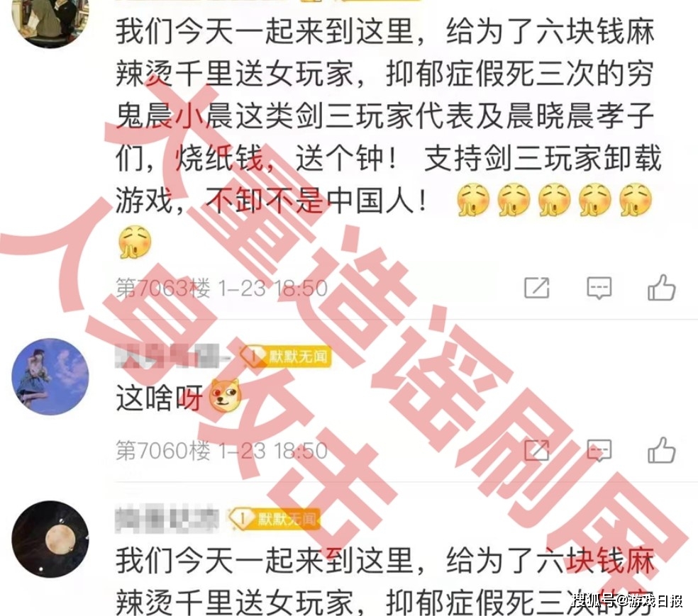Open the 搜狐号@游戏日报 watermark source
698x616 pixels.
[627, 600]
